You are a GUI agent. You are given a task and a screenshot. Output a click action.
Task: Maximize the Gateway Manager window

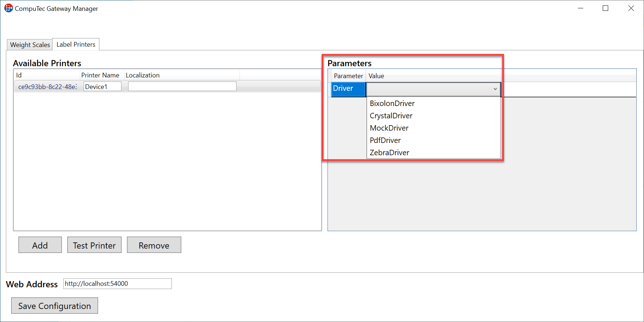605,8
